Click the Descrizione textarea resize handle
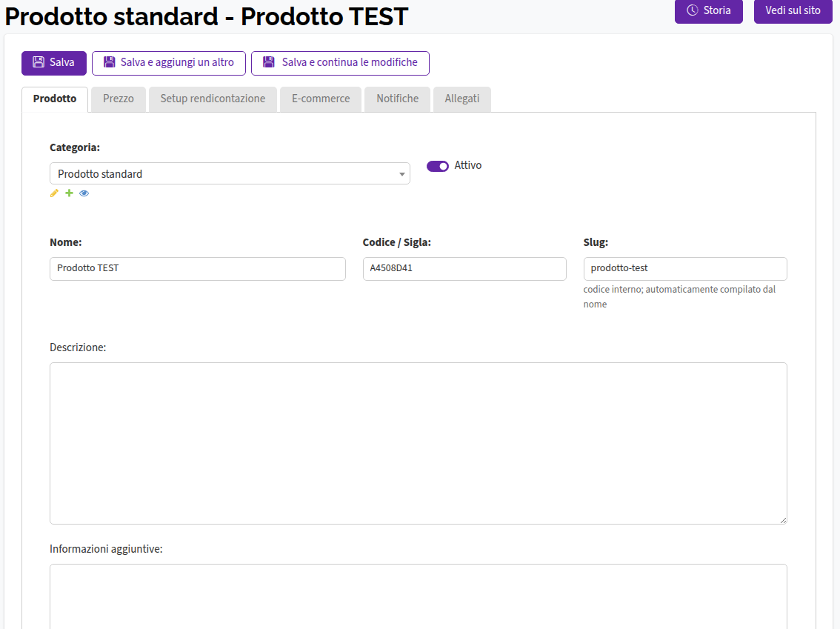The height and width of the screenshot is (629, 840). coord(783,520)
